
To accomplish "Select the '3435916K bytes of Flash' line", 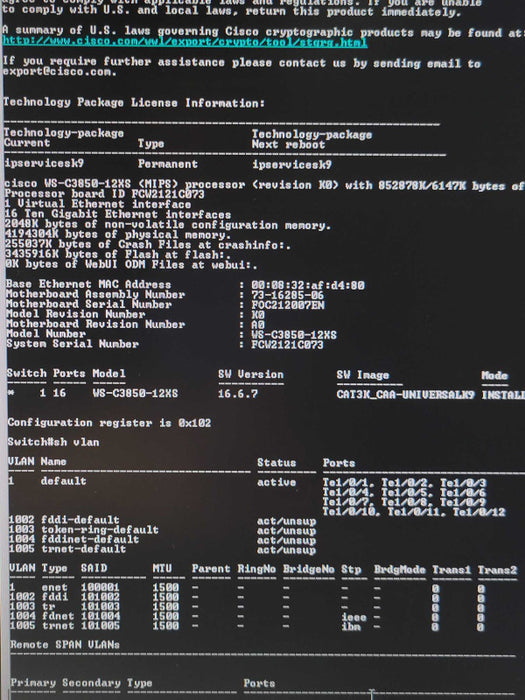I will click(118, 254).
